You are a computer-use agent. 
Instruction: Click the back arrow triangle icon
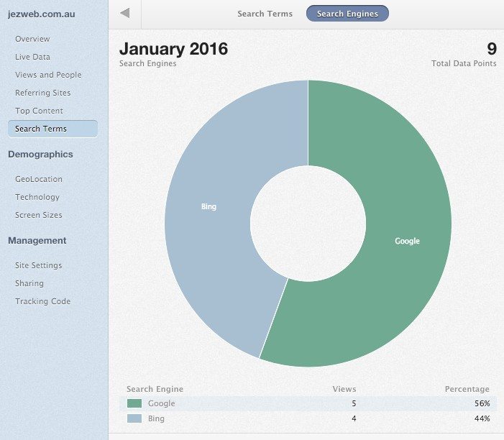(x=125, y=13)
